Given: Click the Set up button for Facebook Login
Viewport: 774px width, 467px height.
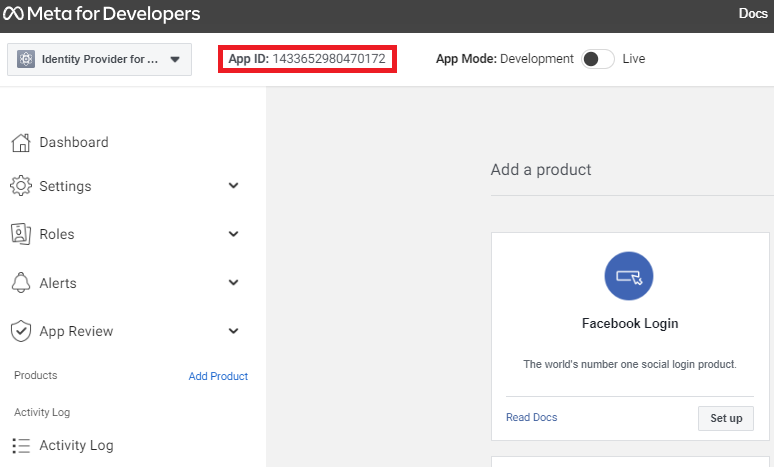Looking at the screenshot, I should tap(725, 418).
